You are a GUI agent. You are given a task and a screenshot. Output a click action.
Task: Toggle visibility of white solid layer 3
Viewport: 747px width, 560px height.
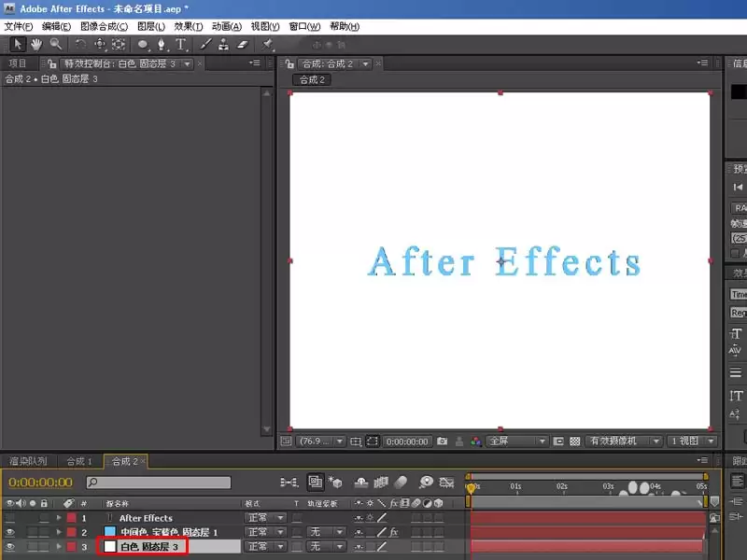click(9, 547)
